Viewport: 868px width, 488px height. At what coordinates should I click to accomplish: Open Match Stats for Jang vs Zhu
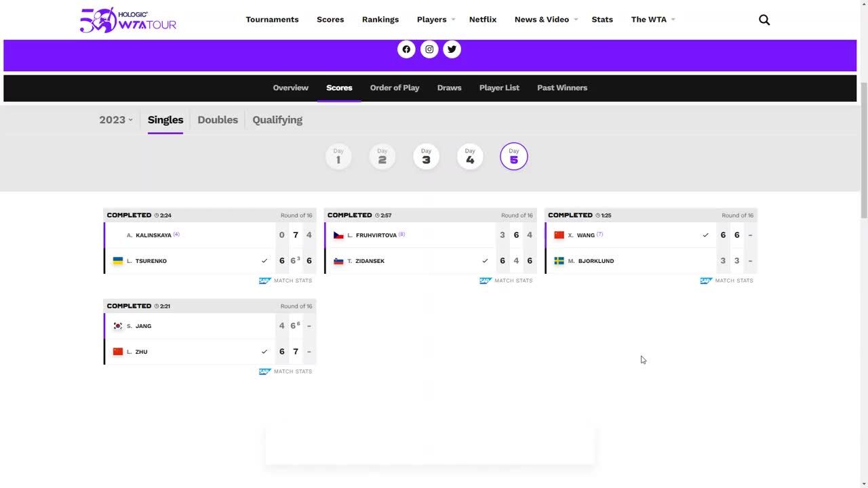click(293, 371)
